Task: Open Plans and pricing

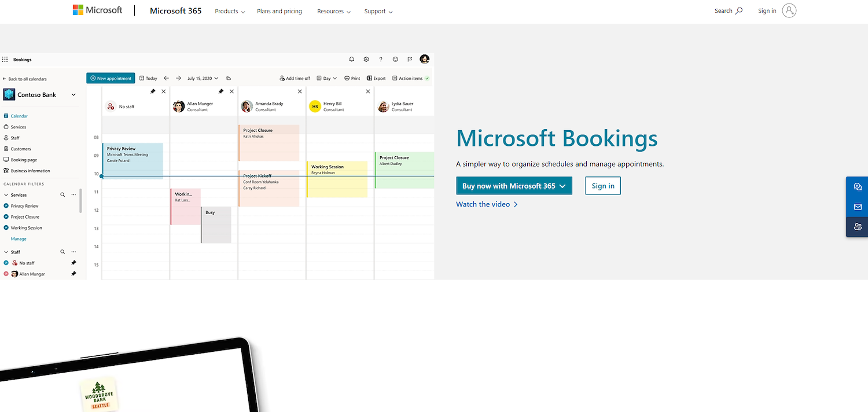Action: (279, 11)
